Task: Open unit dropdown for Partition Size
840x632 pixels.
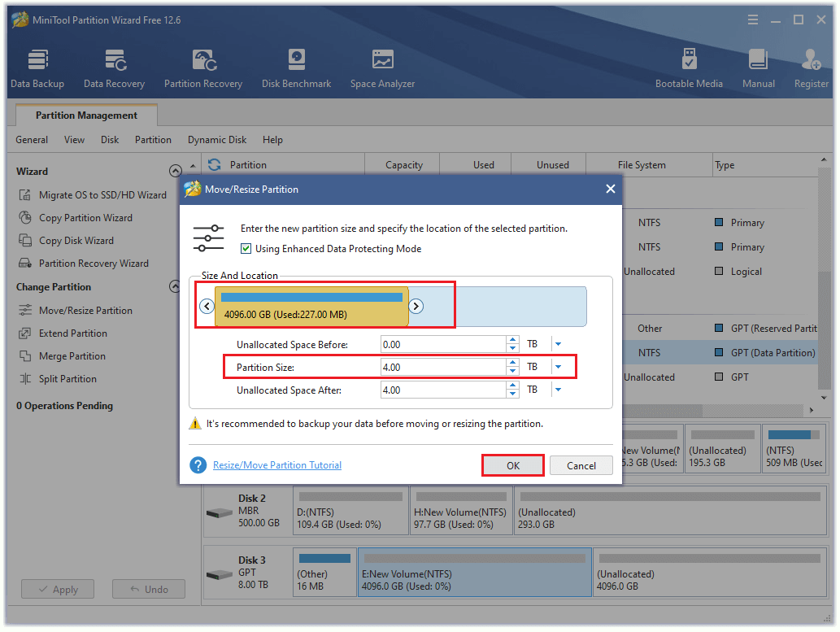Action: click(558, 367)
